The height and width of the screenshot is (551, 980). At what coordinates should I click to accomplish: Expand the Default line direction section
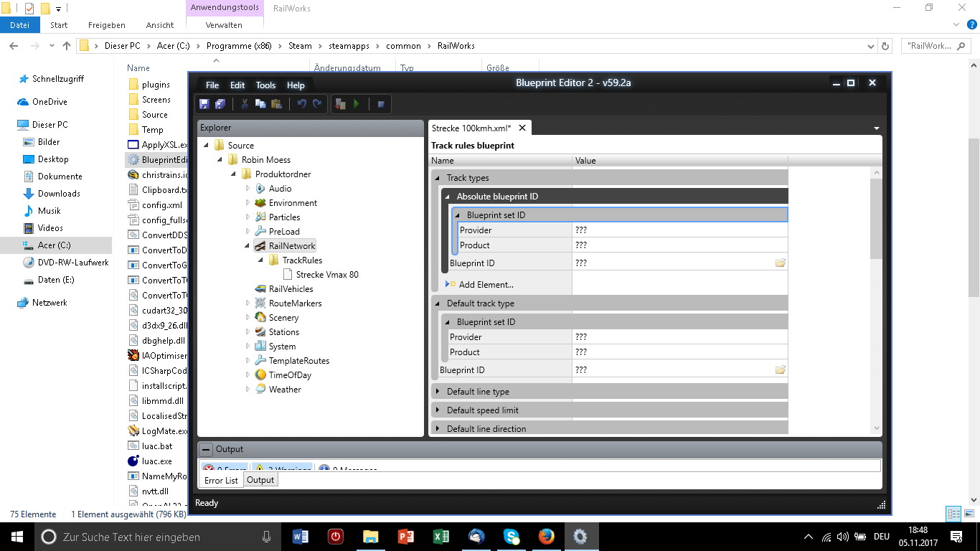click(x=438, y=429)
